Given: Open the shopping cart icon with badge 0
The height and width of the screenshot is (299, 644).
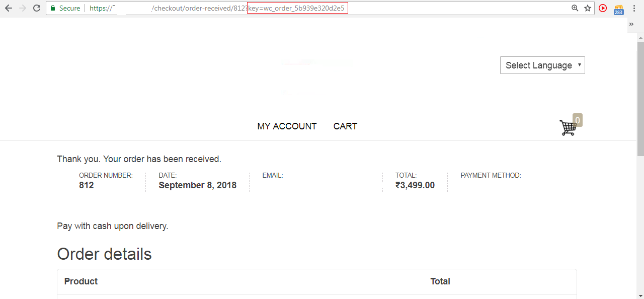Looking at the screenshot, I should (569, 126).
